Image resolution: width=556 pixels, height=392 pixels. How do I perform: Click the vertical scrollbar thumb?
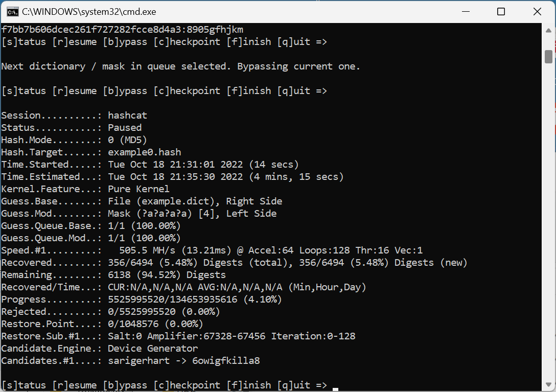548,56
